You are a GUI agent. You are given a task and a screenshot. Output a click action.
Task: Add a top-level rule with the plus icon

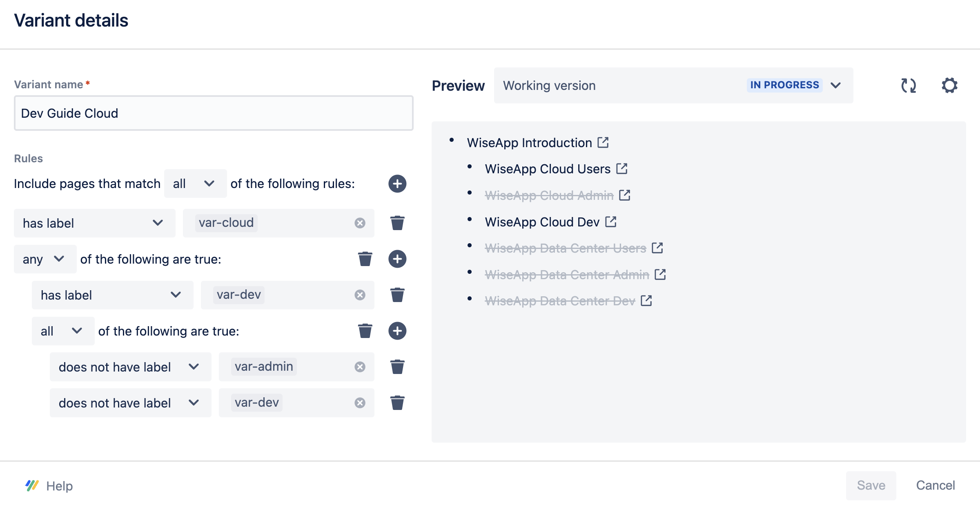(x=397, y=184)
